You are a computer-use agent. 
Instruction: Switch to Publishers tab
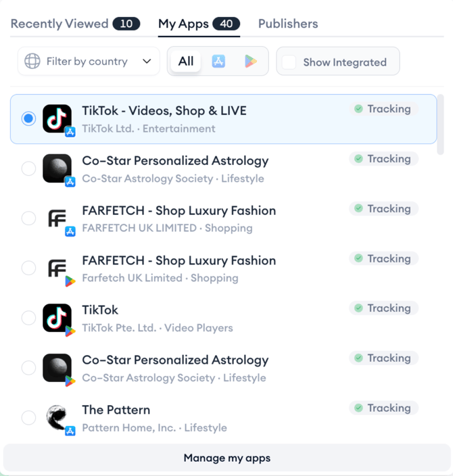click(x=288, y=24)
